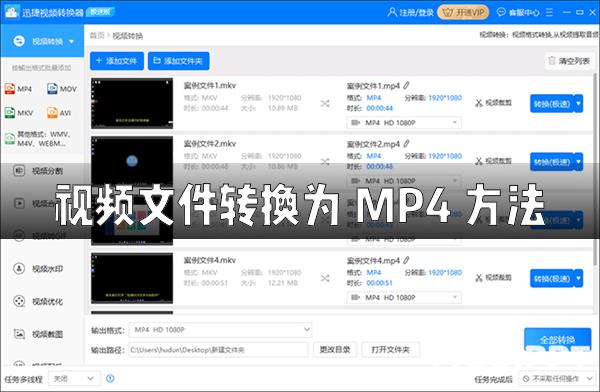Click the 案例文件1.mkv thumbnail
This screenshot has height=392, width=600.
pyautogui.click(x=132, y=103)
